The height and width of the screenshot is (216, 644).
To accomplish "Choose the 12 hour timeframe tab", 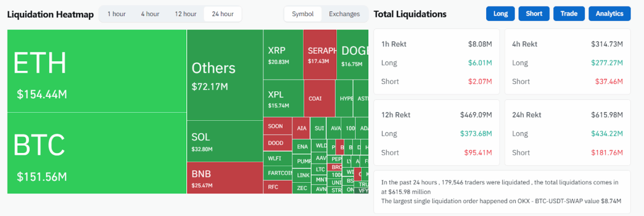I will pos(186,14).
